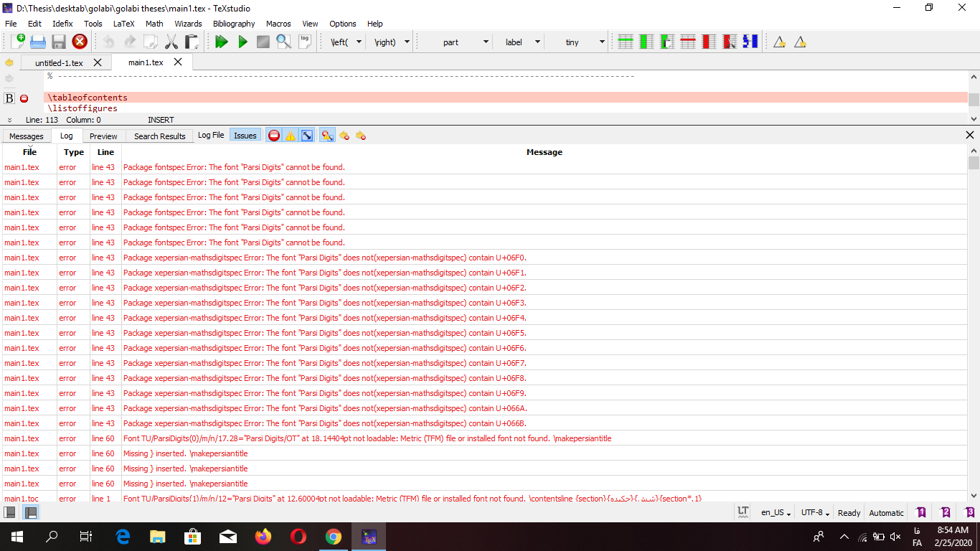Close the bottom log panel
The image size is (980, 551).
tap(970, 135)
